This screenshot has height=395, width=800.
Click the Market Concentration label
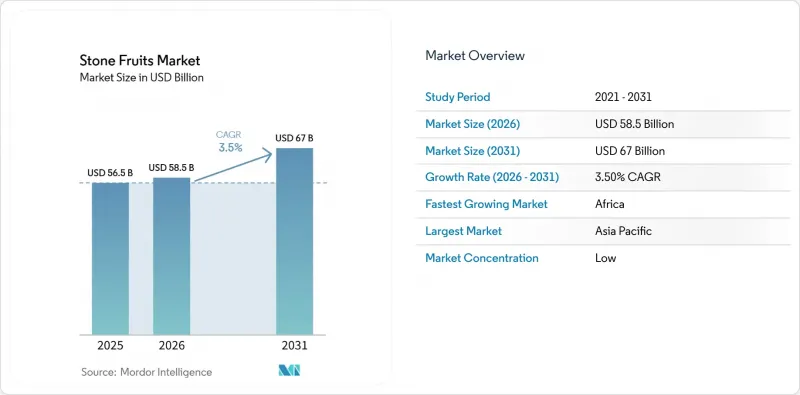tap(482, 258)
